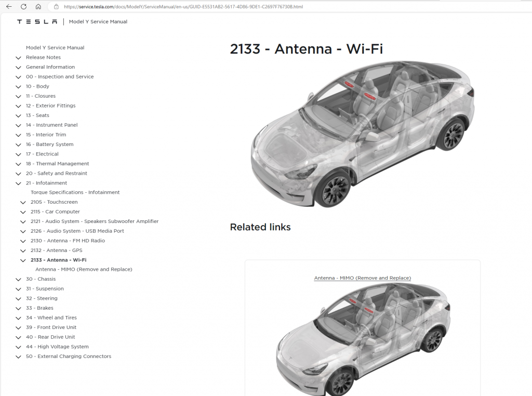Expand the 2105 - Touchscreen chevron
The height and width of the screenshot is (396, 532).
coord(23,202)
